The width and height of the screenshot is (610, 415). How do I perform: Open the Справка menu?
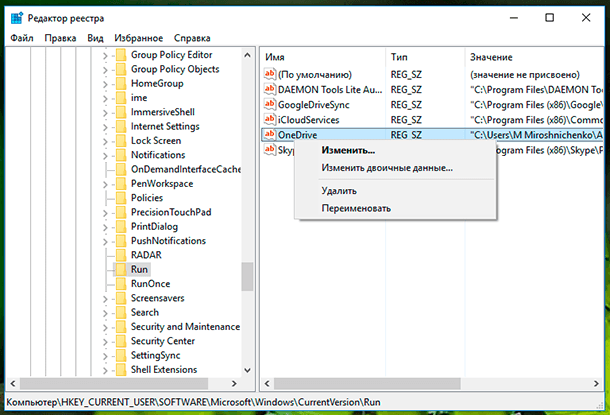point(192,38)
